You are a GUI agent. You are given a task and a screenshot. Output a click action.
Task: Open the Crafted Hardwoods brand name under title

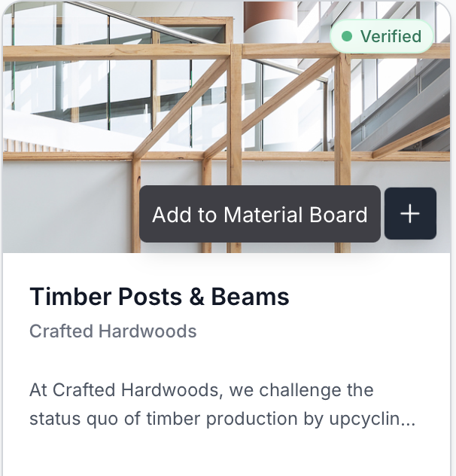[x=113, y=331]
